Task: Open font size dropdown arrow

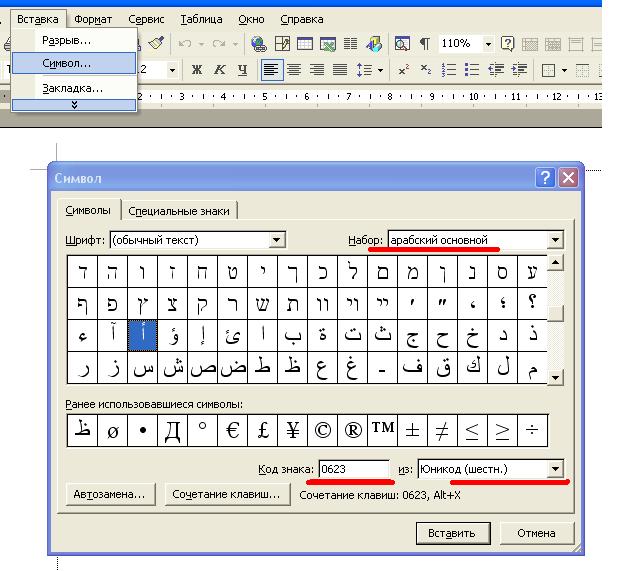Action: 172,70
